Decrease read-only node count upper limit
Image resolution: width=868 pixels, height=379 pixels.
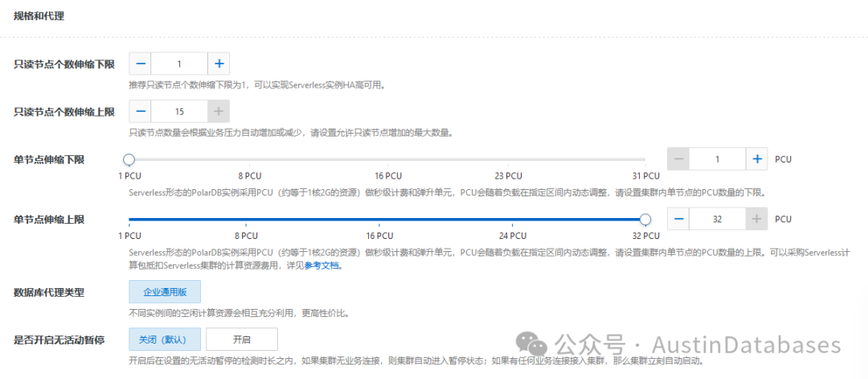(140, 111)
